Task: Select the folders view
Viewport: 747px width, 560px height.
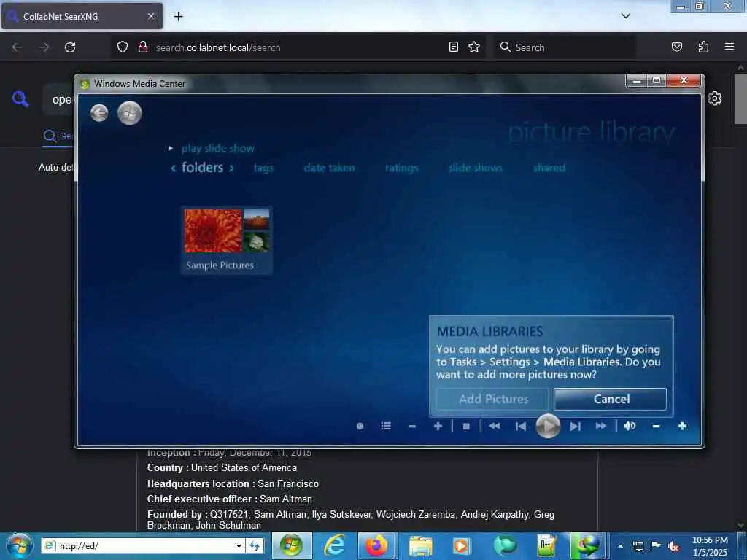Action: (202, 168)
